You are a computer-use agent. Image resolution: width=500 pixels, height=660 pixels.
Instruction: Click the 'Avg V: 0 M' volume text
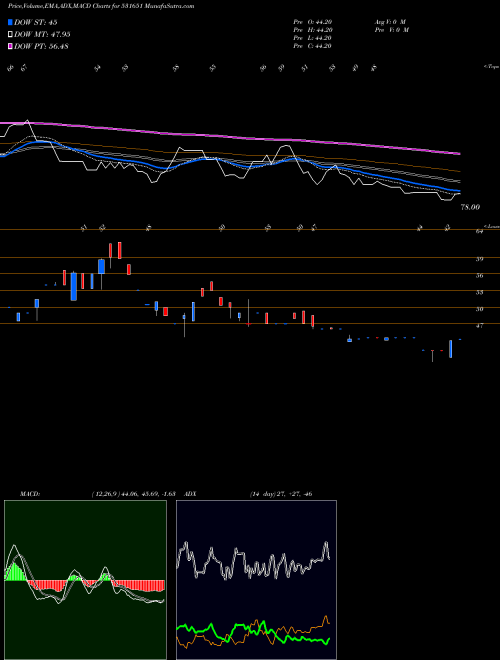tap(390, 22)
